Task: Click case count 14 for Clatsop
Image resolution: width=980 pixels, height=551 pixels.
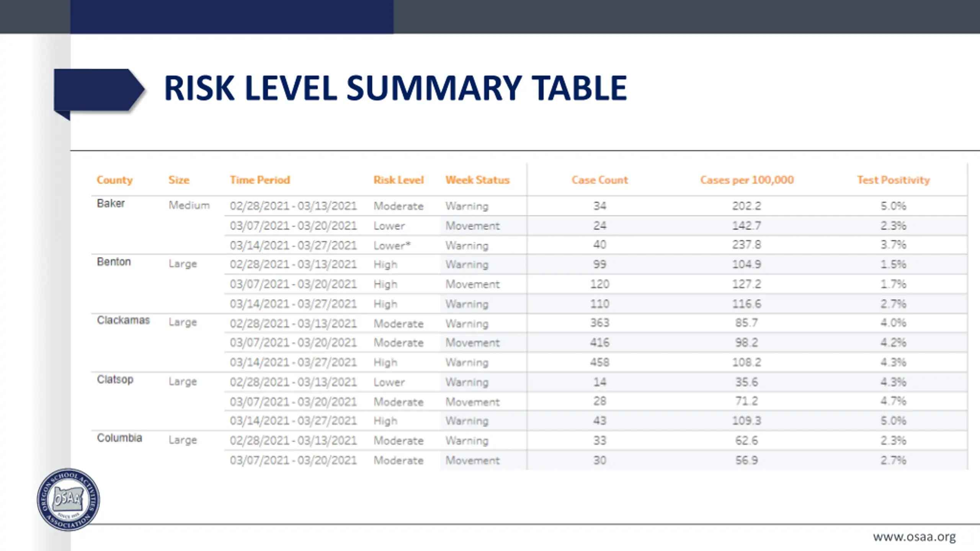Action: (600, 382)
